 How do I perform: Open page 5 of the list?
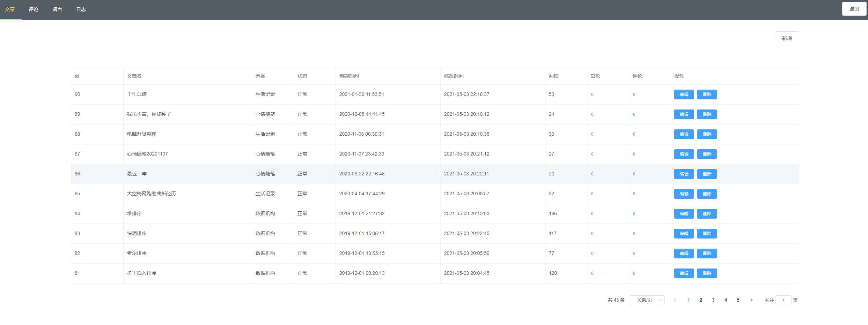(738, 300)
